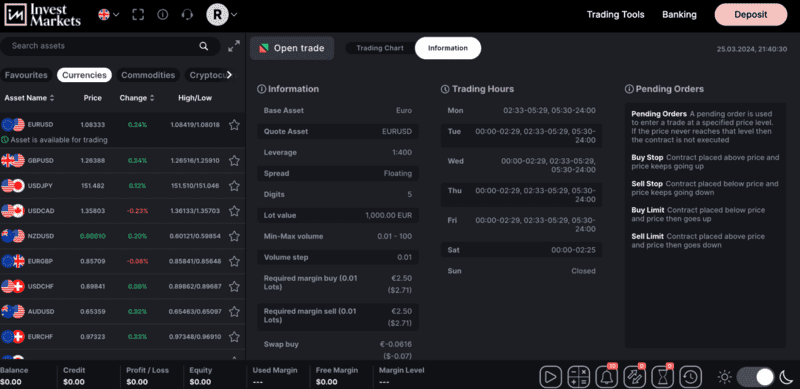Screen dimensions: 800x389
Task: Open Banking menu
Action: (x=679, y=14)
